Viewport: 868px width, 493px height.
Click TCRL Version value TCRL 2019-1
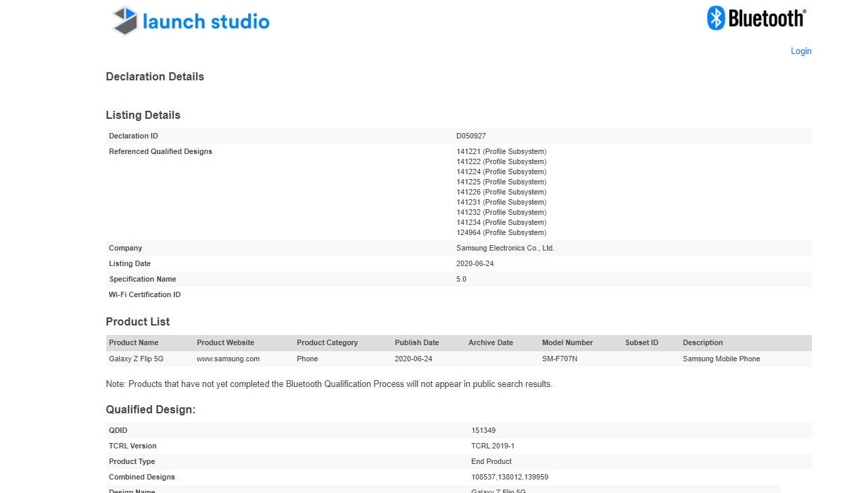[493, 446]
